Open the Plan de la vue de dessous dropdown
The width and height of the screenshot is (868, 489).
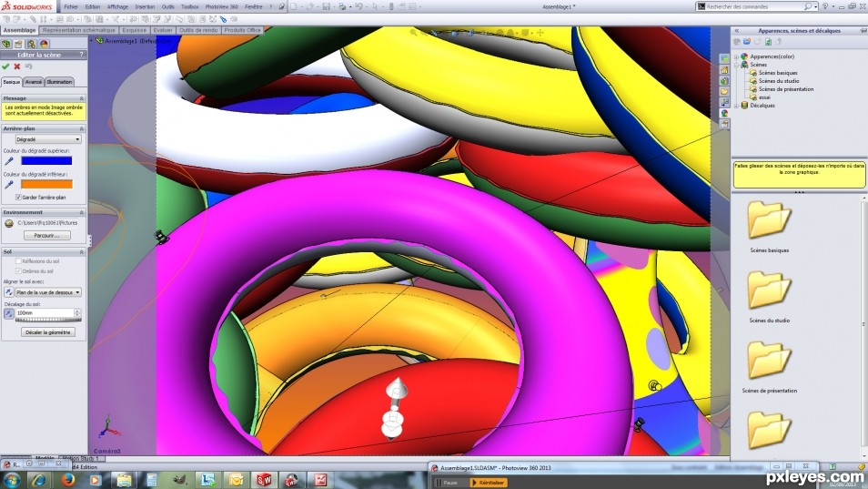pos(48,291)
